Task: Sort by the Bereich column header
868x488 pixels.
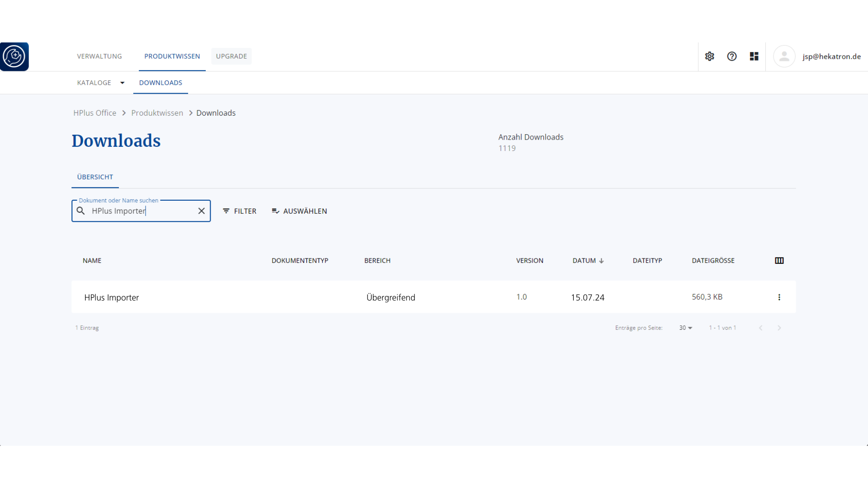Action: tap(377, 261)
